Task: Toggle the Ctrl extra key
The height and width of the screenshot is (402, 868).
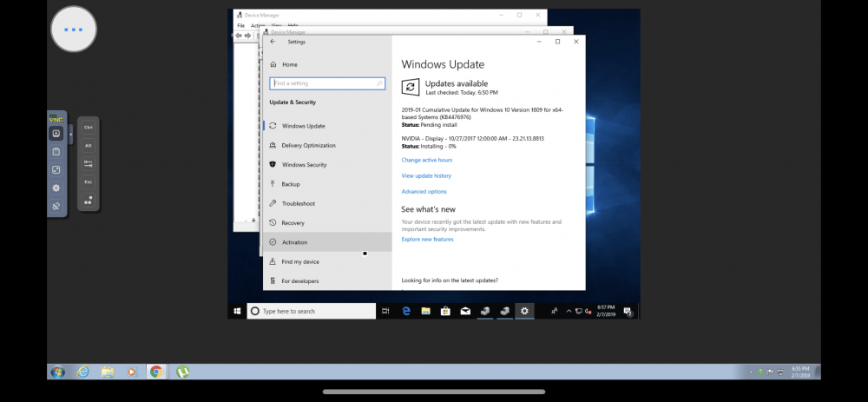Action: pyautogui.click(x=88, y=128)
